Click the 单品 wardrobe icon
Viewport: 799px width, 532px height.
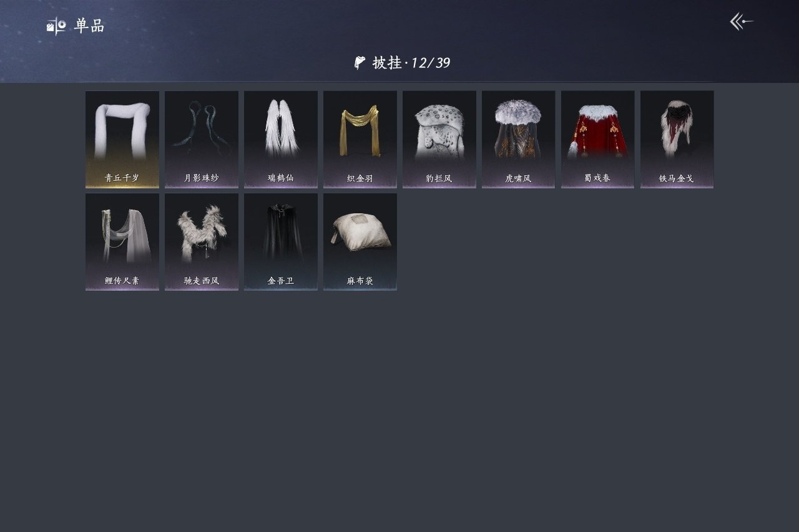[x=56, y=26]
